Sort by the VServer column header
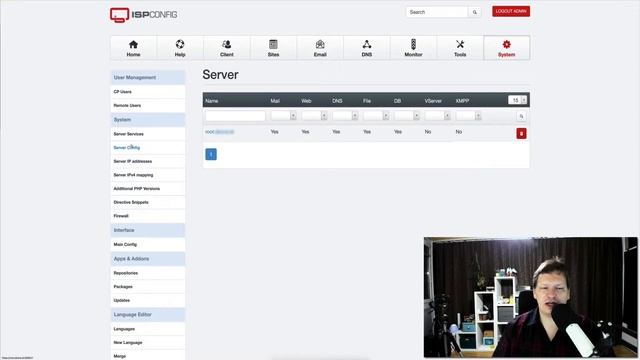The height and width of the screenshot is (360, 640). [x=433, y=101]
